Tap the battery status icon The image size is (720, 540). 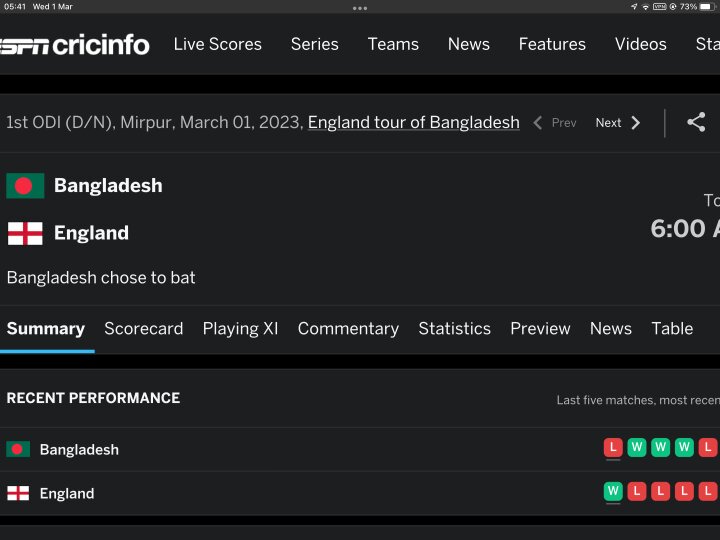coord(708,6)
